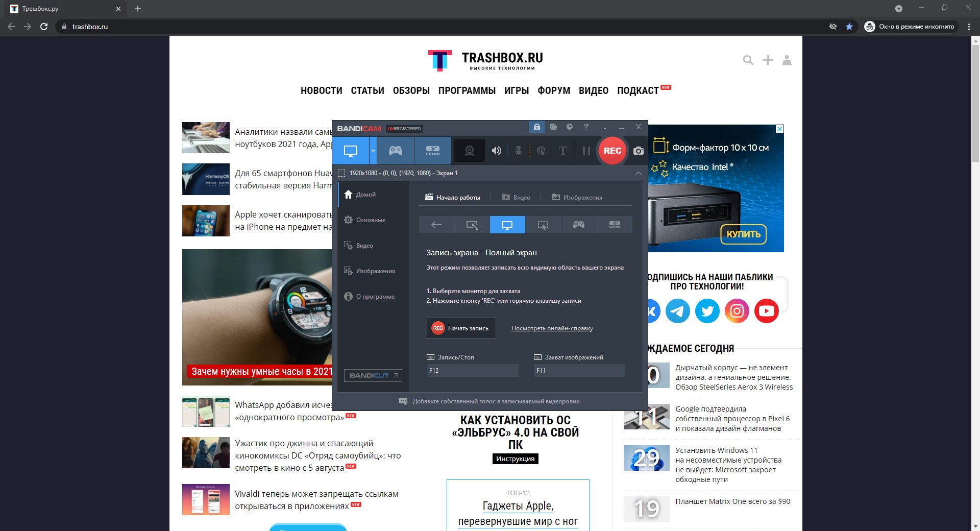This screenshot has width=980, height=531.
Task: Open new Chrome tab with plus
Action: [138, 9]
